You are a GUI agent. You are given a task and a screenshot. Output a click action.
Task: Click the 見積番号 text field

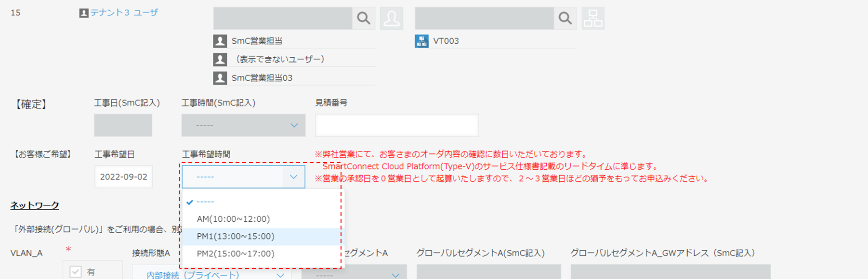397,125
